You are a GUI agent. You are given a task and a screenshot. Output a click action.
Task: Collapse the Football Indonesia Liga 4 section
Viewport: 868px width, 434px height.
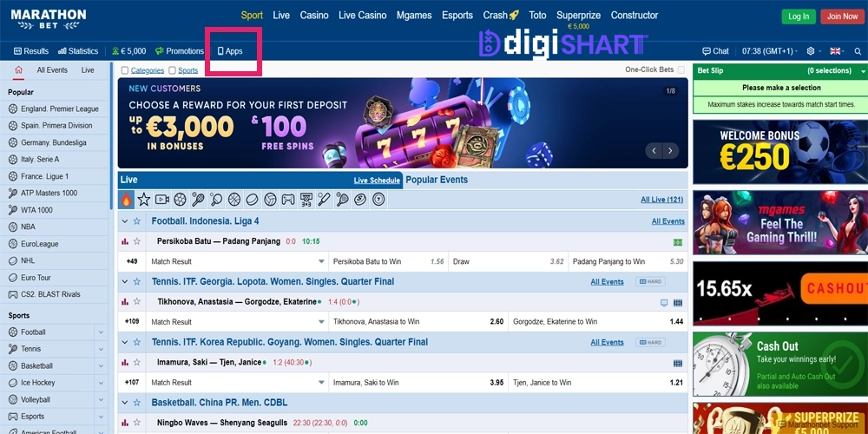pyautogui.click(x=125, y=220)
